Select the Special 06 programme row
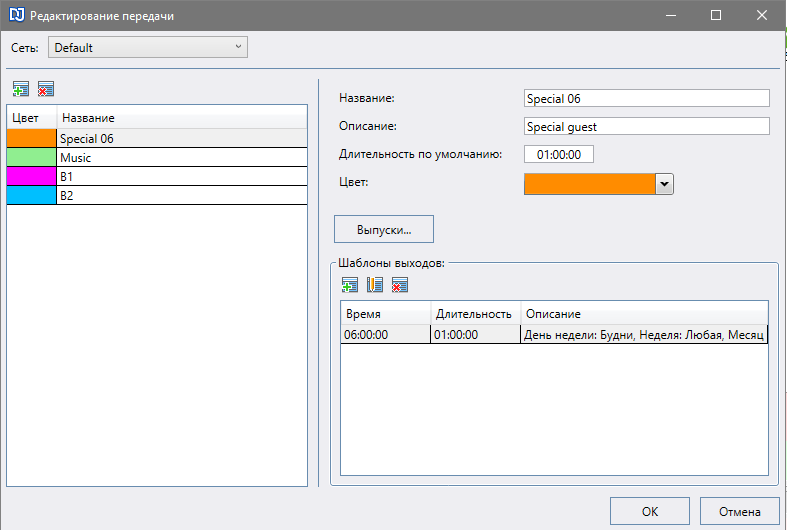 (x=157, y=138)
